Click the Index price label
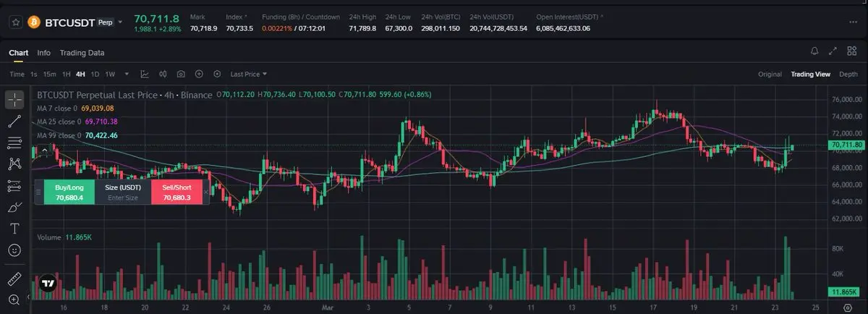Image resolution: width=868 pixels, height=314 pixels. (x=236, y=16)
